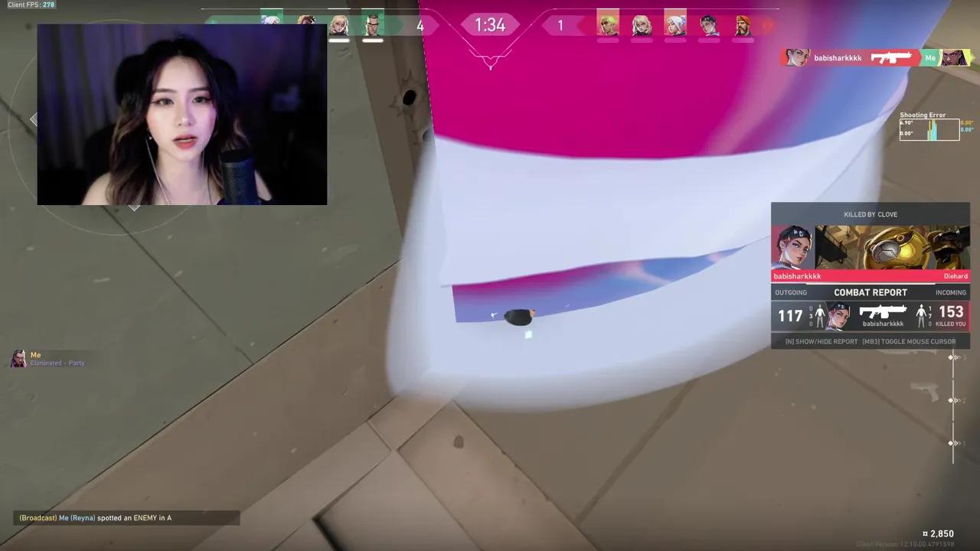The width and height of the screenshot is (980, 551).
Task: Click the round timer showing 1:34
Action: (x=490, y=25)
